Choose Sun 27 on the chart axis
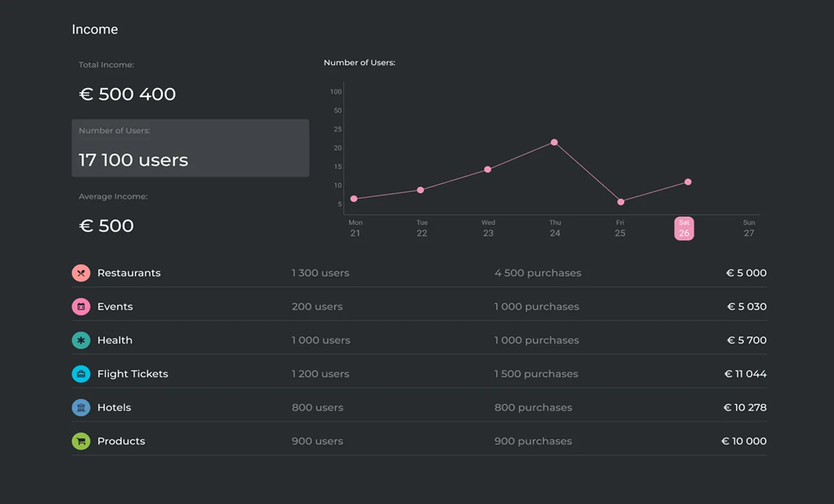 [x=749, y=228]
